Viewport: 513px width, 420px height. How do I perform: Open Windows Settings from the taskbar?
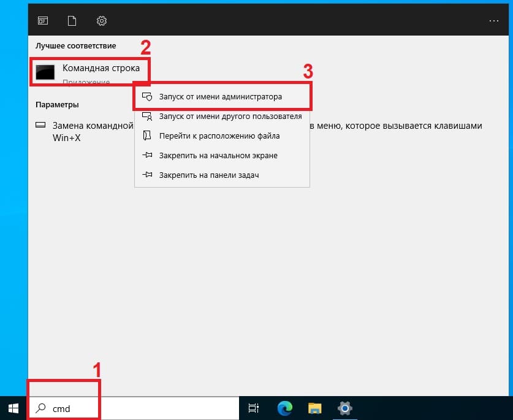pos(344,408)
